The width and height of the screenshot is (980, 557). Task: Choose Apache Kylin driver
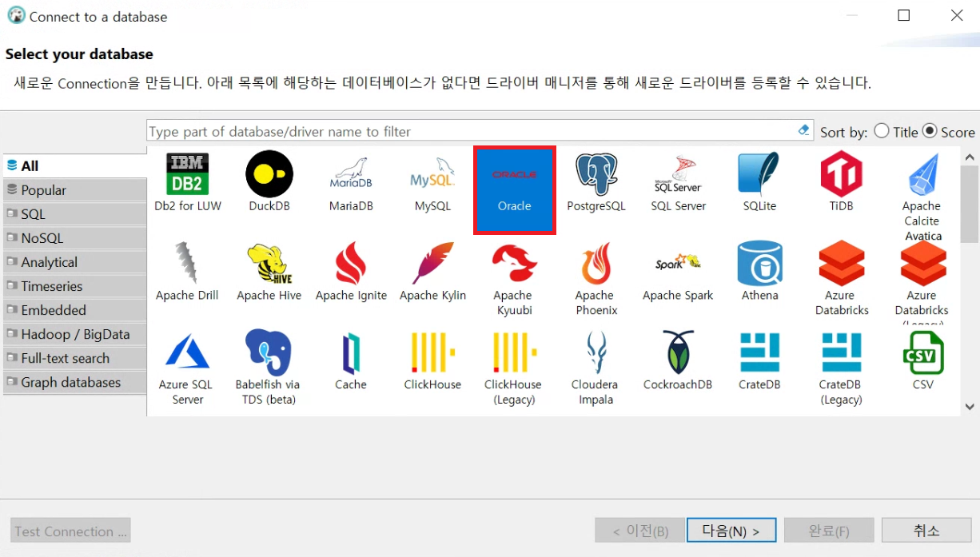click(x=432, y=273)
